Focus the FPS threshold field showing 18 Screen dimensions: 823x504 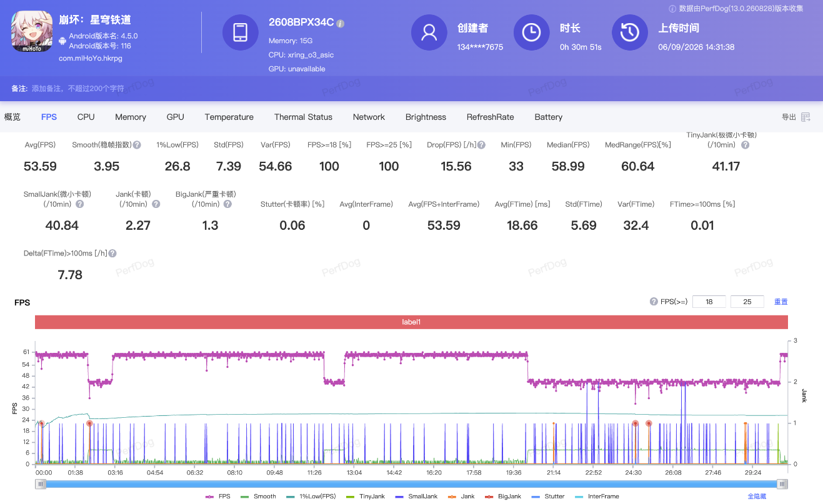click(x=709, y=302)
